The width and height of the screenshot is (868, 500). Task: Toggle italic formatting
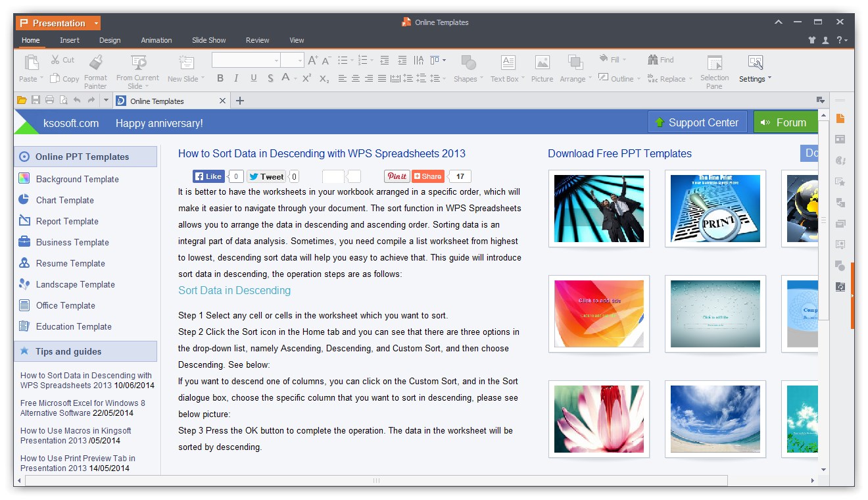pyautogui.click(x=235, y=78)
